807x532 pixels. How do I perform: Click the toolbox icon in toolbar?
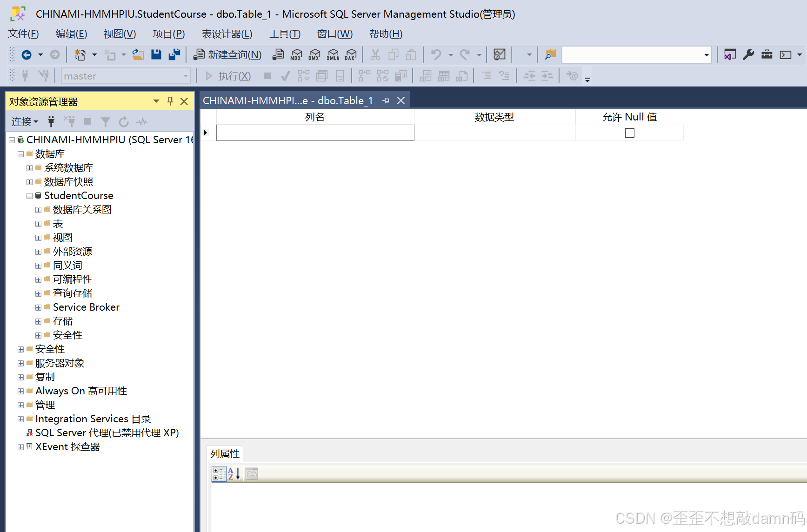pos(767,55)
